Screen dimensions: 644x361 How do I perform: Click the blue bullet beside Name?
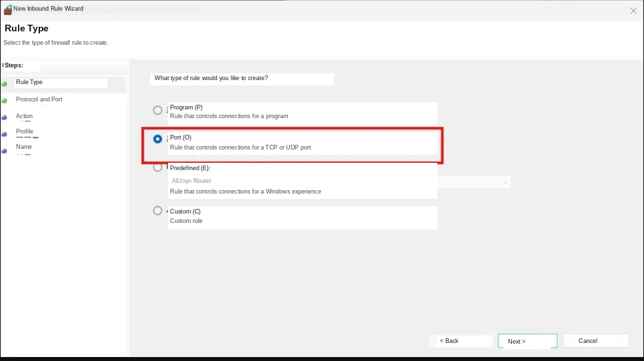click(5, 151)
